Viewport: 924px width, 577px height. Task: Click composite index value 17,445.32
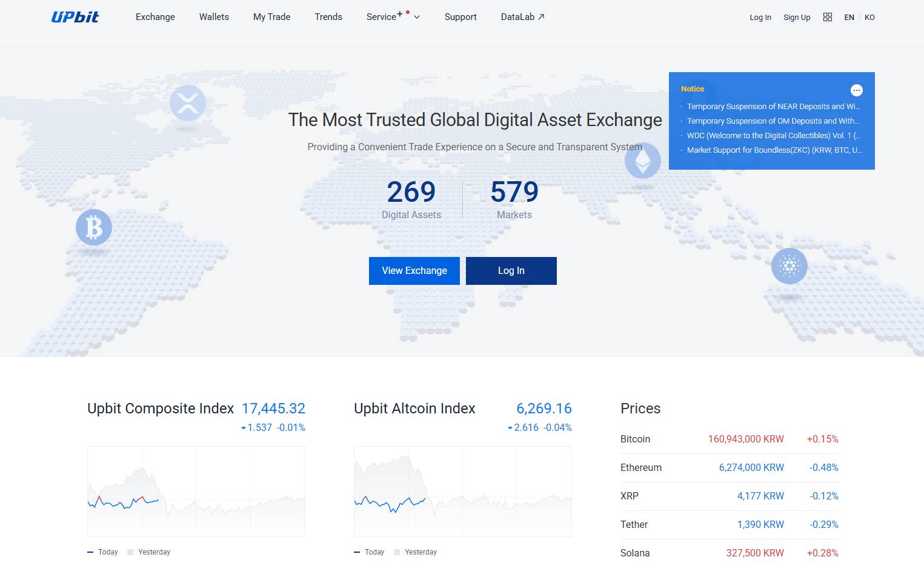(x=273, y=409)
